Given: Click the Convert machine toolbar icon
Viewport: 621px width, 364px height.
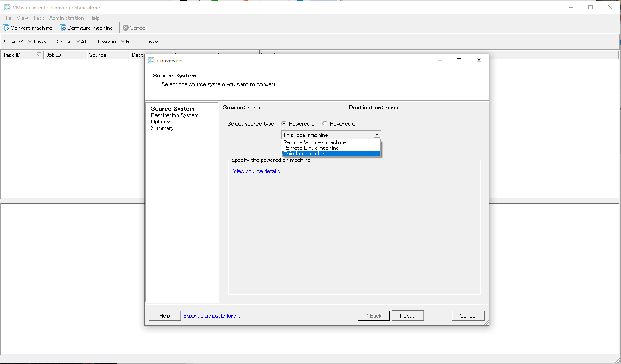Looking at the screenshot, I should coord(6,28).
